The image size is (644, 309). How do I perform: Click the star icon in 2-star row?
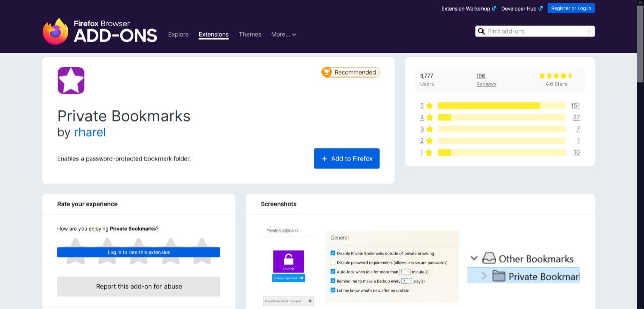pyautogui.click(x=429, y=141)
